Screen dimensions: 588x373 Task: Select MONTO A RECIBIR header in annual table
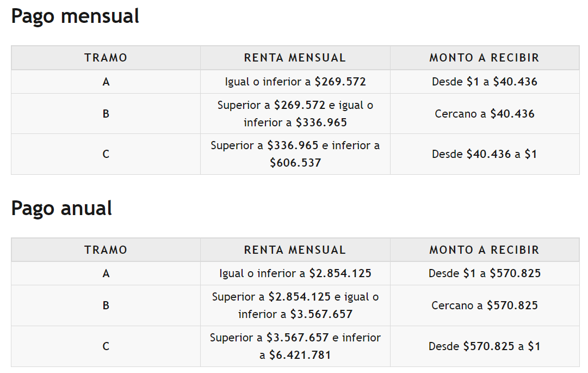pyautogui.click(x=484, y=250)
